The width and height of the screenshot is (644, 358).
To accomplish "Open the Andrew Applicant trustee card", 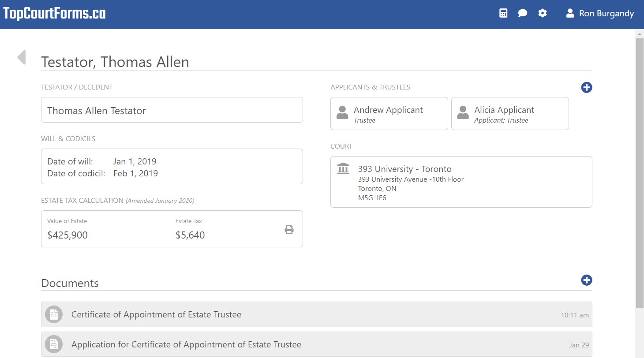I will [389, 114].
